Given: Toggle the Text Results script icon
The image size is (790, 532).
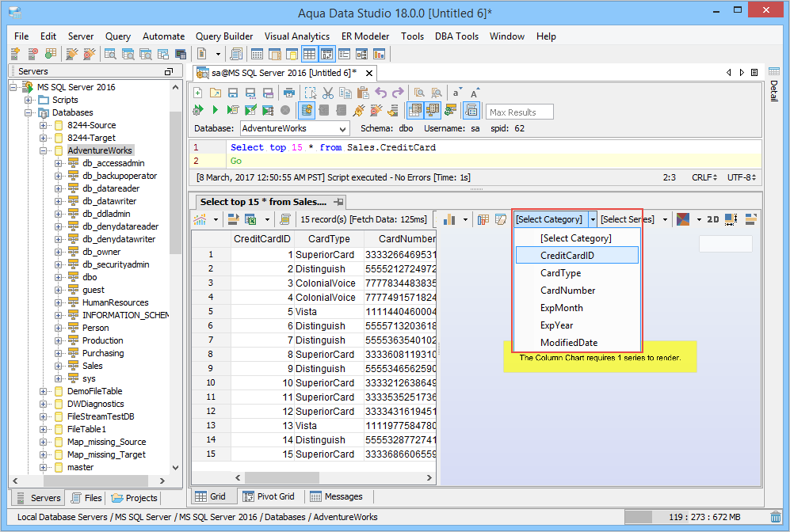Looking at the screenshot, I should point(471,110).
